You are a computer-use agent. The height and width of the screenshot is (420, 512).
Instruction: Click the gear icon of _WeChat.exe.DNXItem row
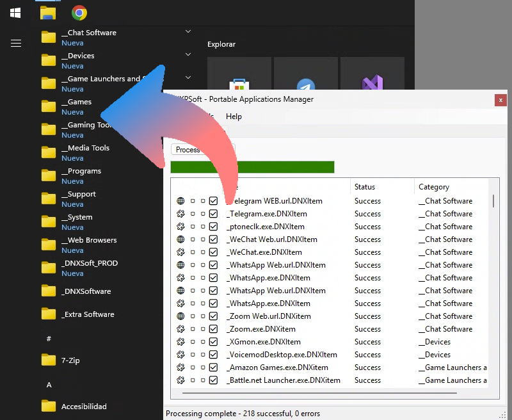coord(180,252)
